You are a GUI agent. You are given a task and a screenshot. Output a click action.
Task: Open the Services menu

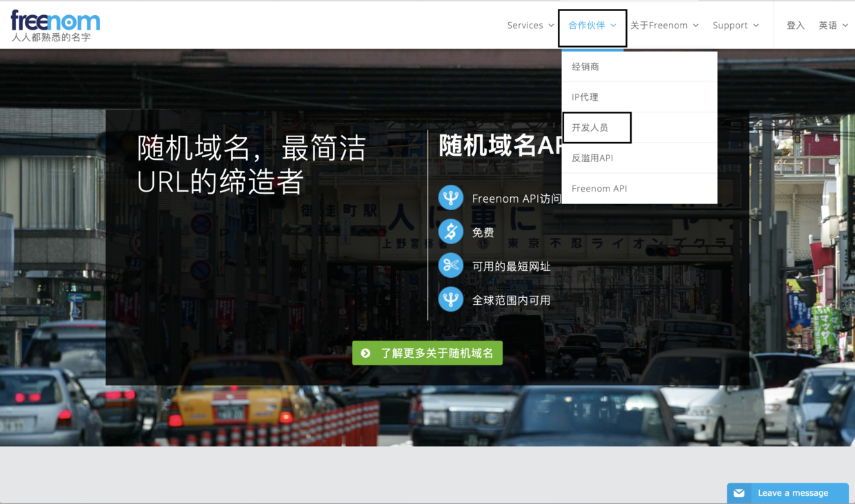pyautogui.click(x=530, y=26)
